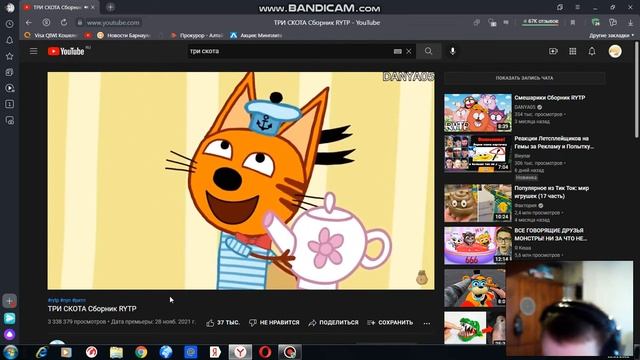The image size is (640, 360).
Task: Open the Visa QIWI bookmark
Action: coord(51,36)
